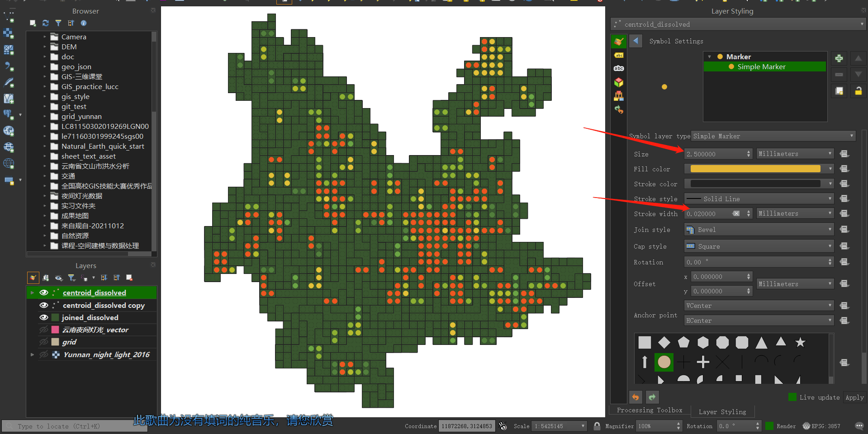Click the EPSG:3857 CRS button
Screen dimensions: 868x434
tap(821, 426)
